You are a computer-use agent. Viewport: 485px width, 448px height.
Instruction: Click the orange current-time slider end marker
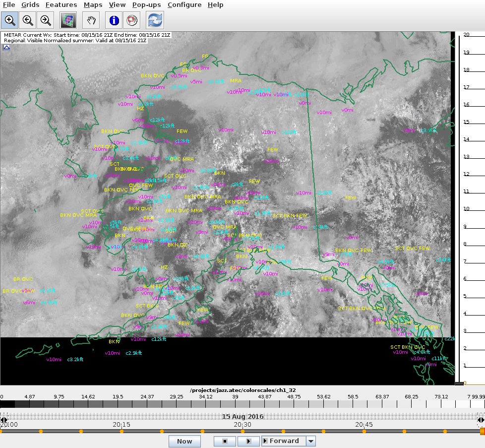(482, 432)
